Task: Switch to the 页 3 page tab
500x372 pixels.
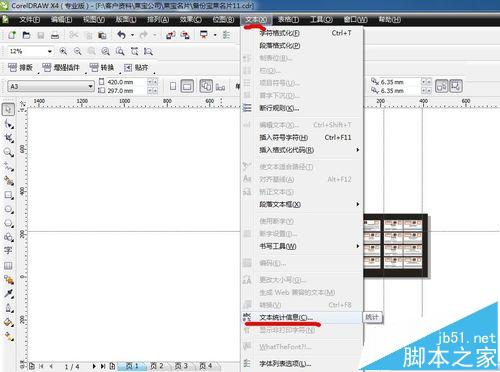Action: [x=181, y=366]
